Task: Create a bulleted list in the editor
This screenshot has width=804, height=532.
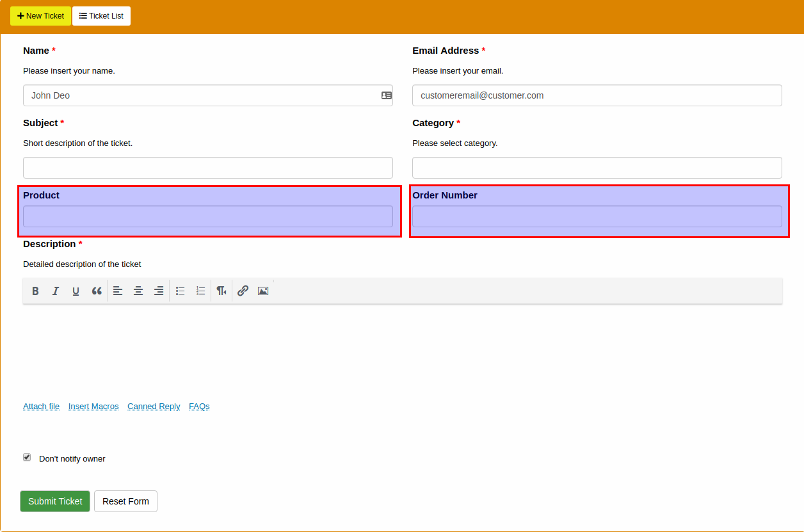Action: 180,291
